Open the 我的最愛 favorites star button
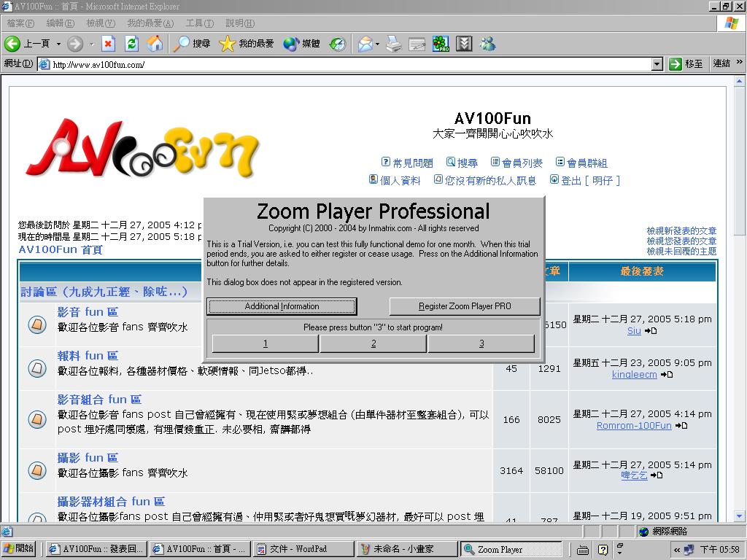Viewport: 747px width, 560px height. coord(247,44)
